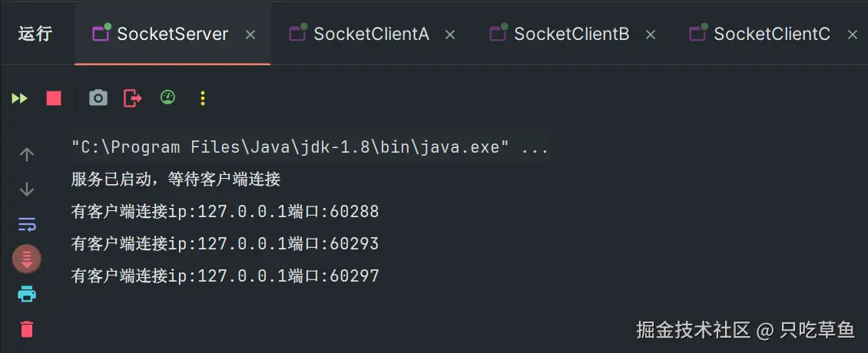Click the java.exe command line path
The height and width of the screenshot is (353, 868).
click(290, 147)
